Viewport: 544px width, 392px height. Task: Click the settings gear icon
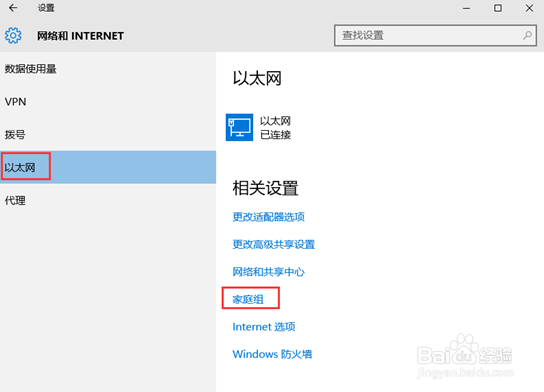pyautogui.click(x=13, y=35)
